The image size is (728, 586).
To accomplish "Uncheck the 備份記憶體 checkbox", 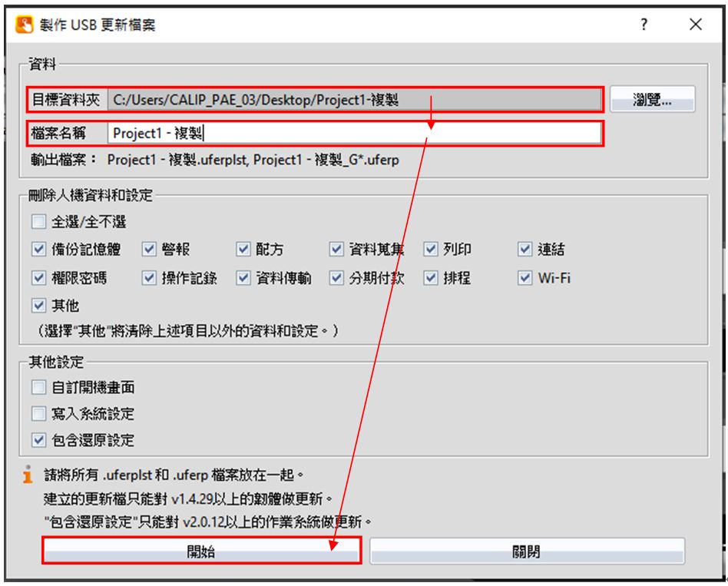I will tap(39, 250).
